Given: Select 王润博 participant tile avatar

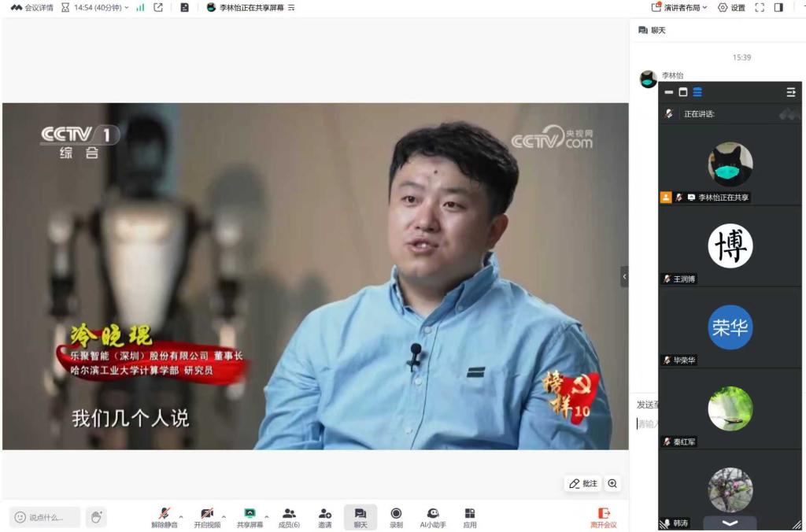Looking at the screenshot, I should coord(730,246).
